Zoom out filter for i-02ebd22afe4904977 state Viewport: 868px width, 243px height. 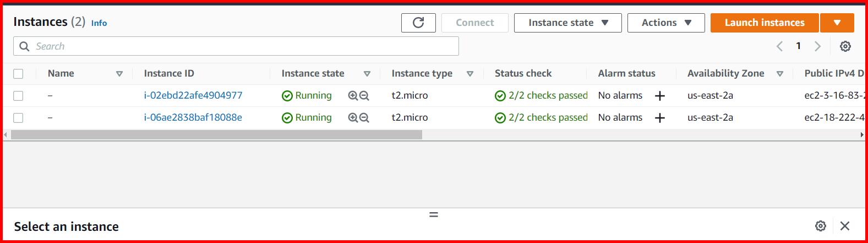(x=364, y=96)
